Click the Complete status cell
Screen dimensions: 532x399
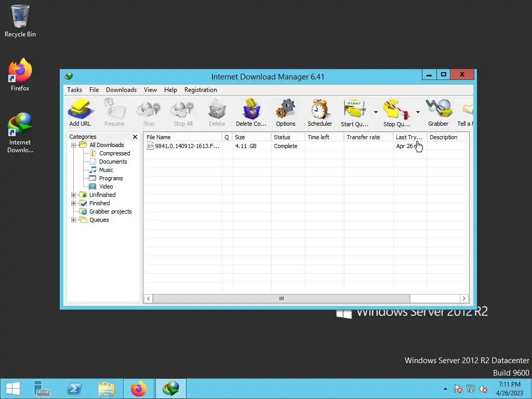pos(285,146)
